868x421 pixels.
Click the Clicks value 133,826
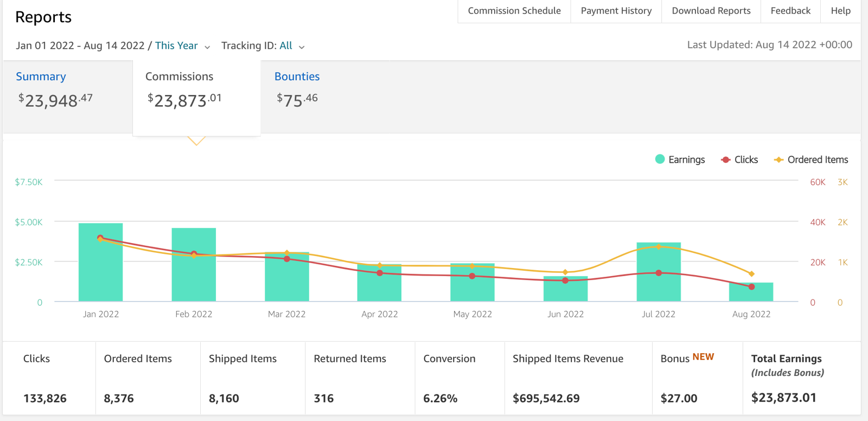pos(45,398)
